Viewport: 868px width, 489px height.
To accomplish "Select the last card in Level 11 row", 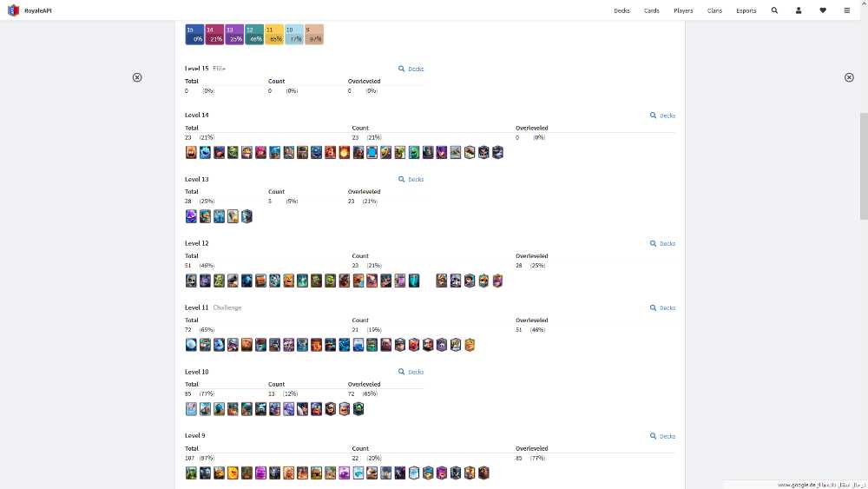I will pos(470,345).
